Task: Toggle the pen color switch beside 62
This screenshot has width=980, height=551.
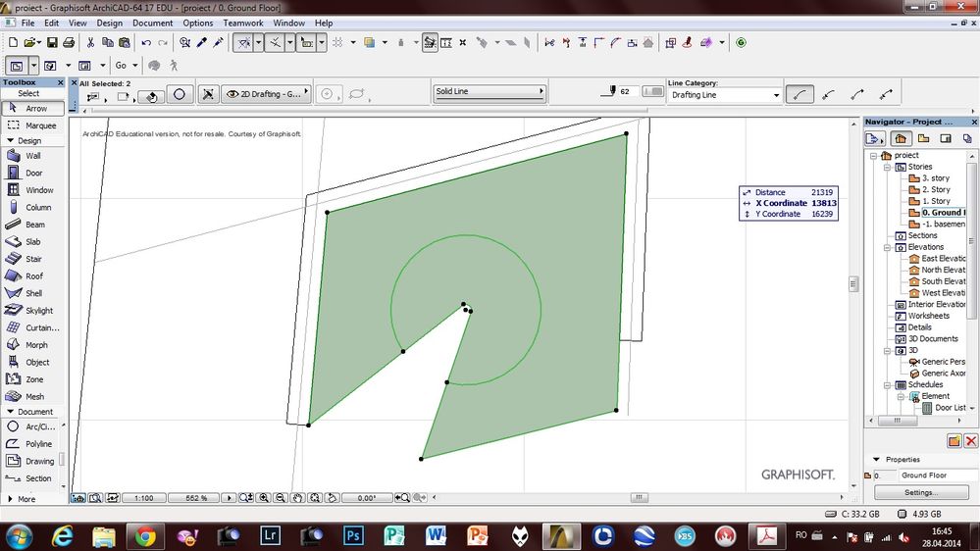Action: 652,91
